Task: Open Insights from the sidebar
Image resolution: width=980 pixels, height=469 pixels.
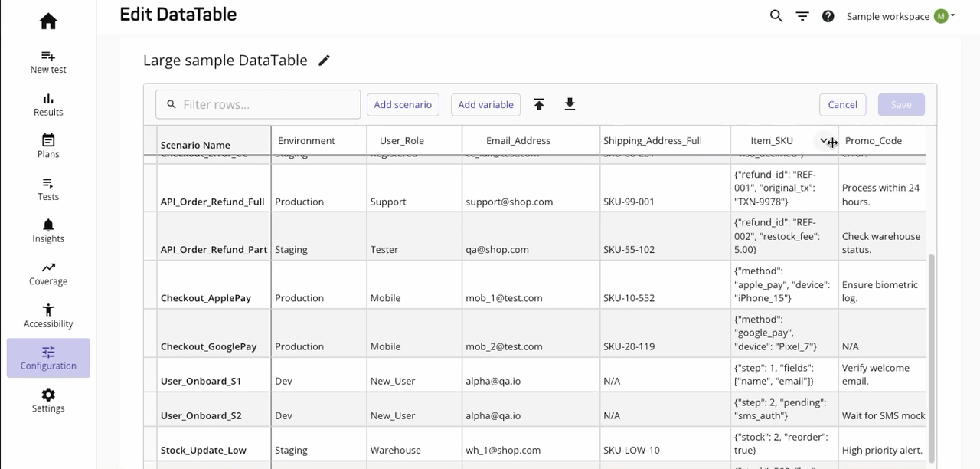Action: pos(47,231)
